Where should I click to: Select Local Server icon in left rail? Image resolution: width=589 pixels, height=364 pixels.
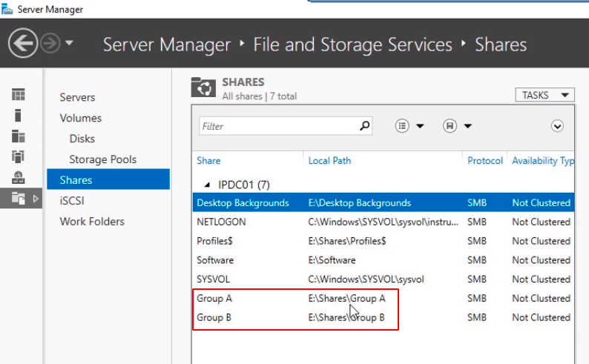pos(18,115)
